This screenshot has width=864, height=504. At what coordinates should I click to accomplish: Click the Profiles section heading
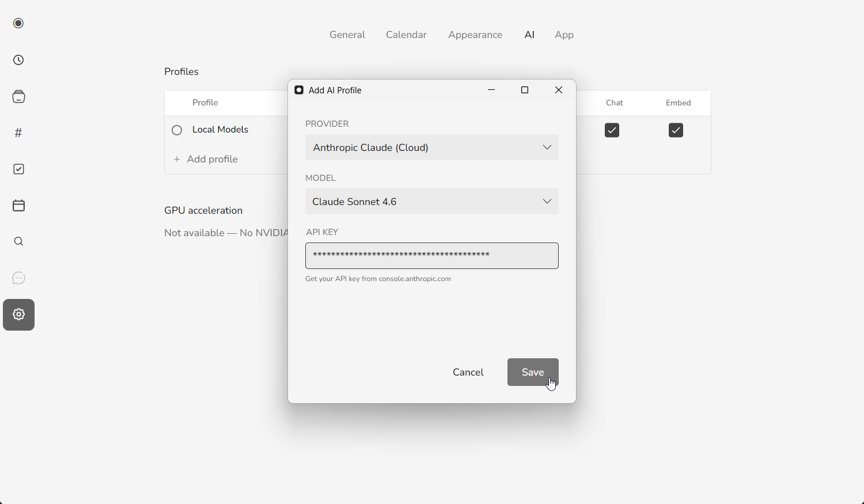click(x=181, y=71)
